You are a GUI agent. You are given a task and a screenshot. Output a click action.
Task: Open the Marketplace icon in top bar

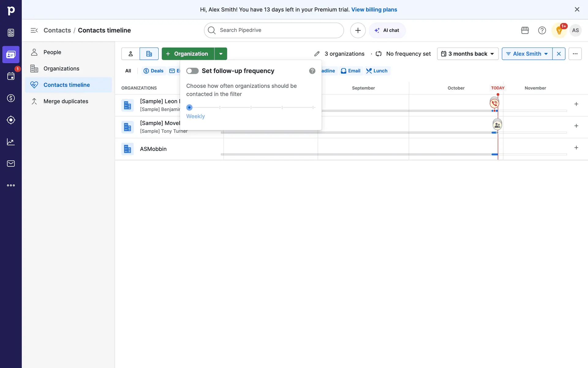525,30
